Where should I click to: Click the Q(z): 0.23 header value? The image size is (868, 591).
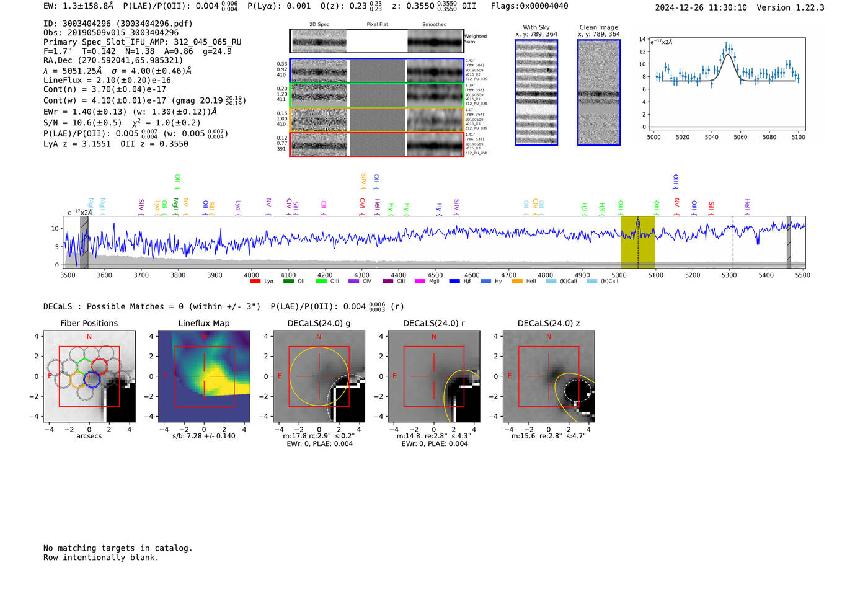click(351, 6)
